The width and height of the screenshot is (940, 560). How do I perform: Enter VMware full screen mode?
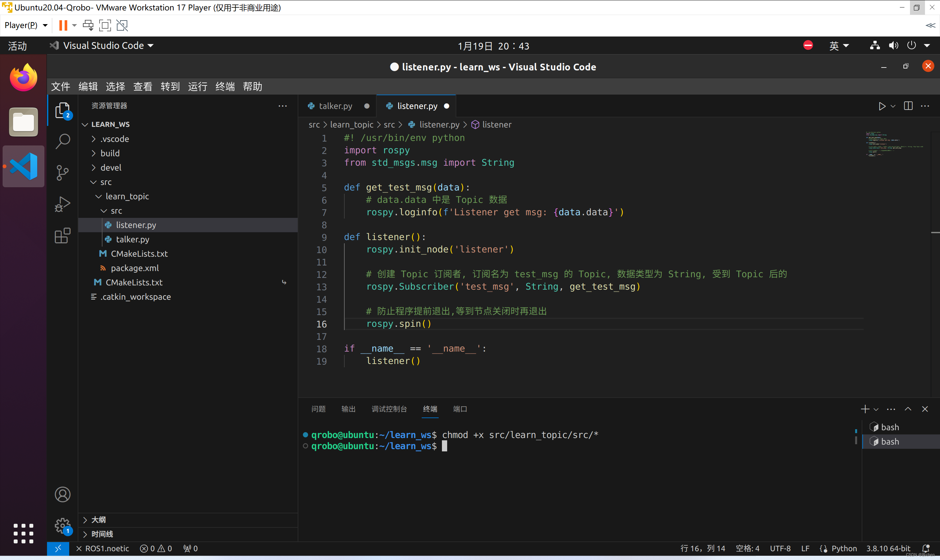coord(105,25)
